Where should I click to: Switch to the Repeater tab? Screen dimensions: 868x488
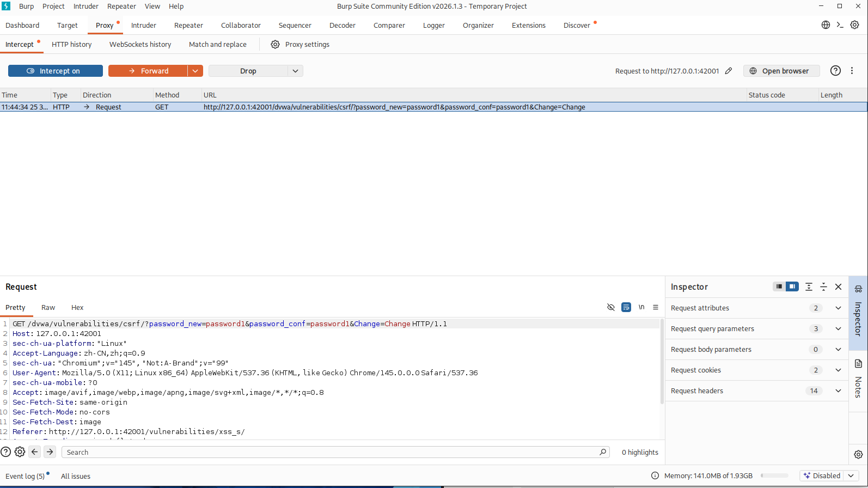pos(188,25)
